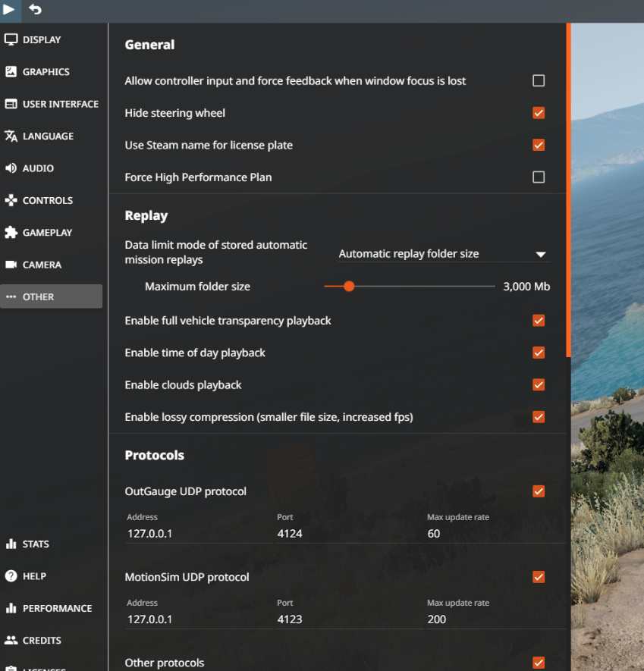Viewport: 644px width, 671px height.
Task: Enable Force High Performance Plan checkbox
Action: pos(539,177)
